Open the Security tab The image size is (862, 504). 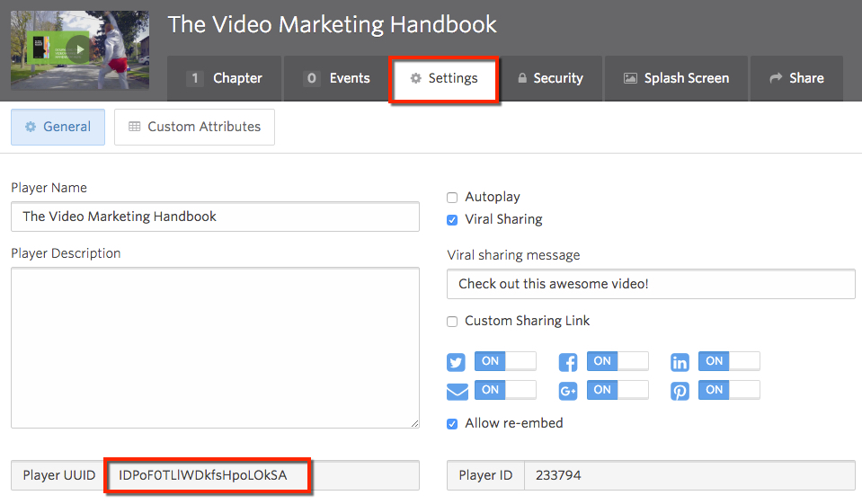pyautogui.click(x=549, y=78)
